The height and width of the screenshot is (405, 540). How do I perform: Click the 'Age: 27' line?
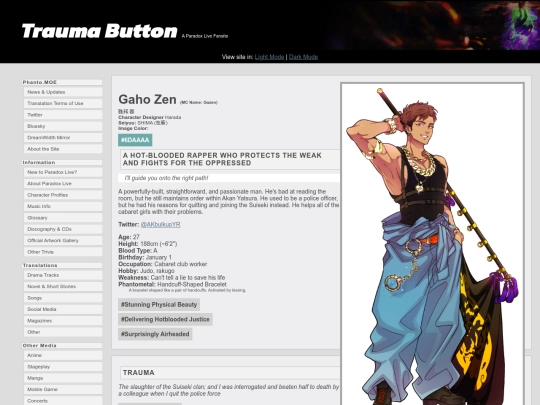129,237
